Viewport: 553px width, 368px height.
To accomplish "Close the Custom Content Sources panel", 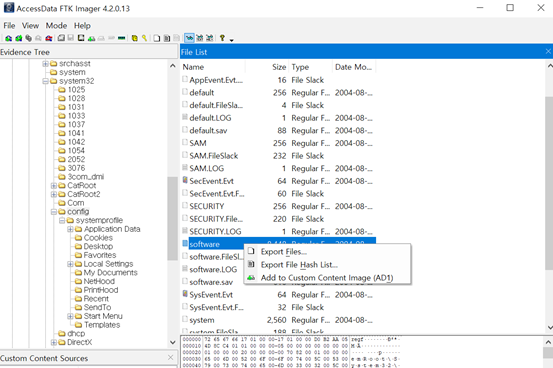I will tap(171, 357).
